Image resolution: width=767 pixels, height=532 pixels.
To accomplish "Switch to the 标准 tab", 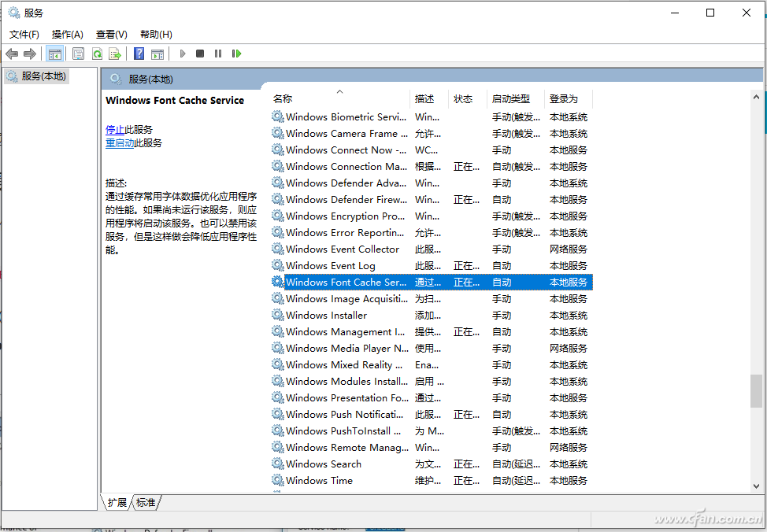I will coord(146,502).
